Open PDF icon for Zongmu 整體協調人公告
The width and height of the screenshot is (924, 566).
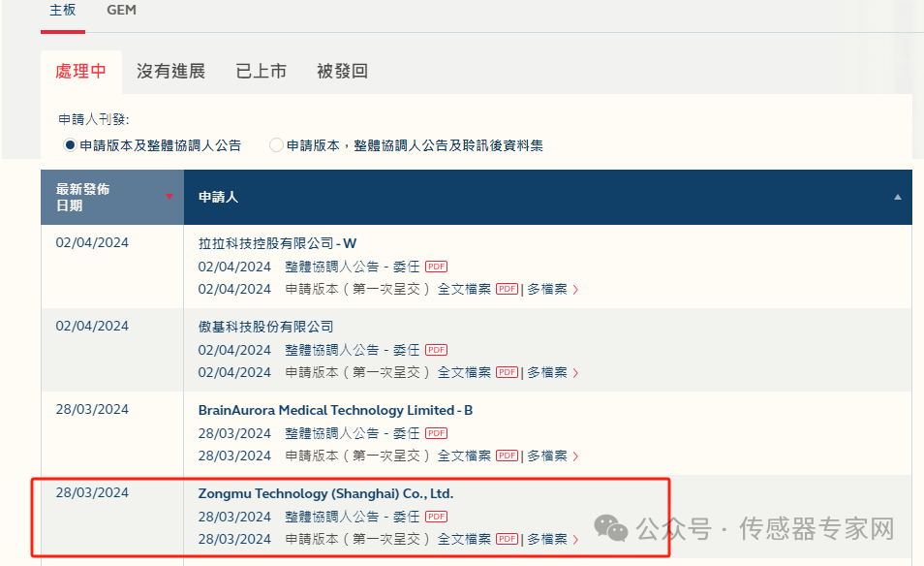click(436, 517)
